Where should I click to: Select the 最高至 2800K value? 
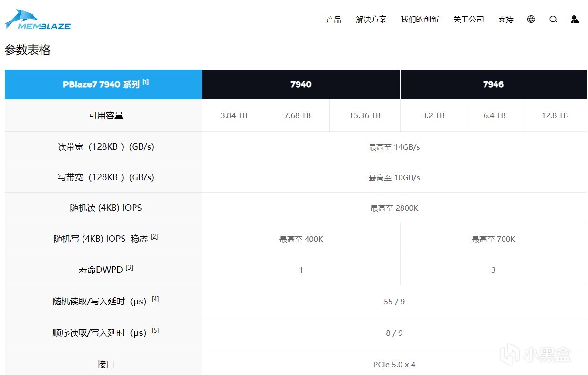(394, 208)
